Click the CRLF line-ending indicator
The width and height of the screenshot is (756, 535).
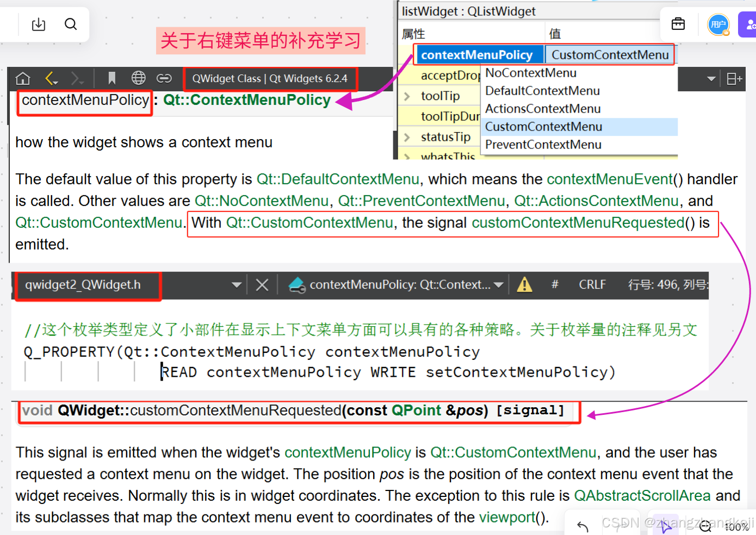[x=592, y=285]
